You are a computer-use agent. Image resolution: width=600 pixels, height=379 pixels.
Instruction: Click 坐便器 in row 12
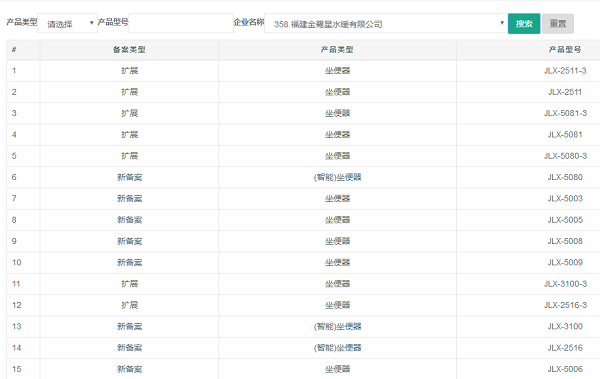click(337, 305)
